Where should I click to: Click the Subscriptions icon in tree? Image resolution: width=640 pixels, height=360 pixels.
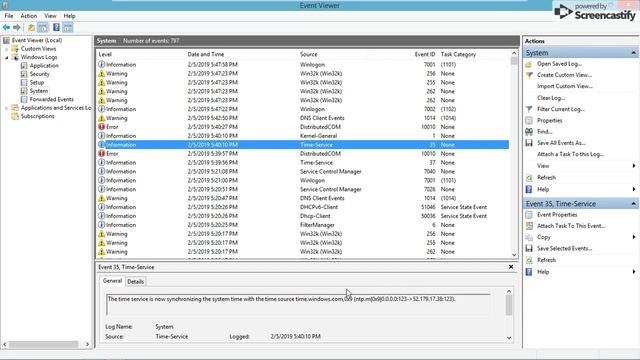click(x=15, y=116)
